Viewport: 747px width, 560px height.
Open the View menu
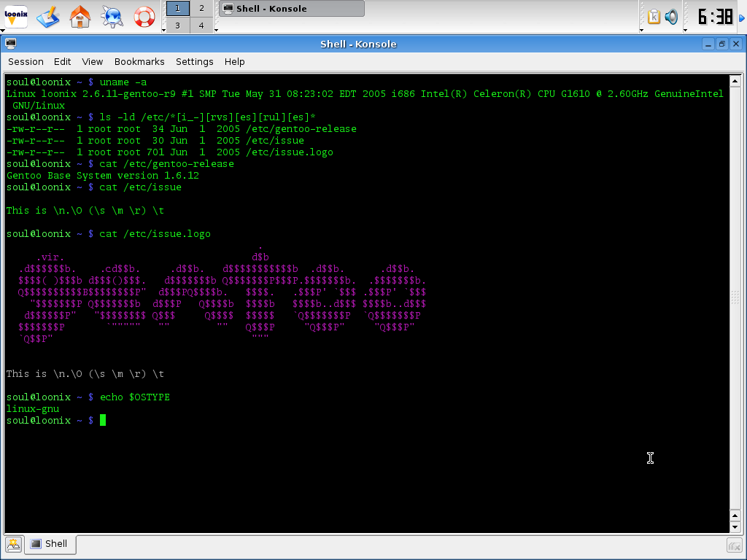[x=93, y=62]
